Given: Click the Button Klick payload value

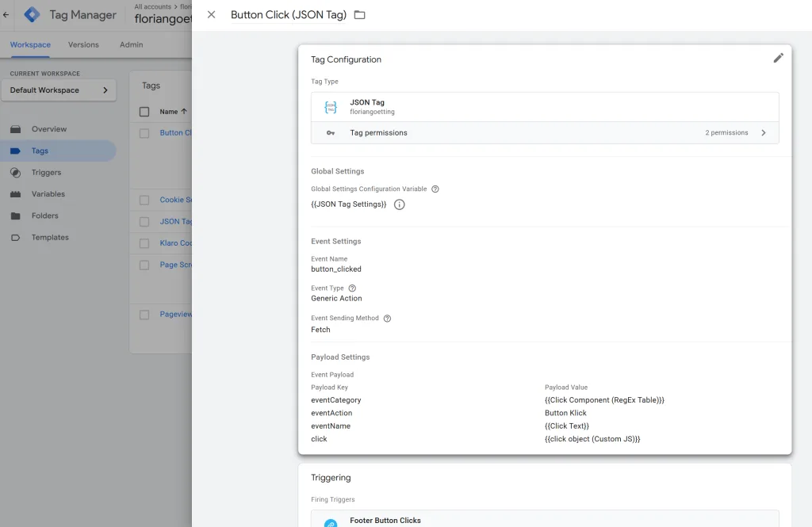Looking at the screenshot, I should pyautogui.click(x=565, y=413).
